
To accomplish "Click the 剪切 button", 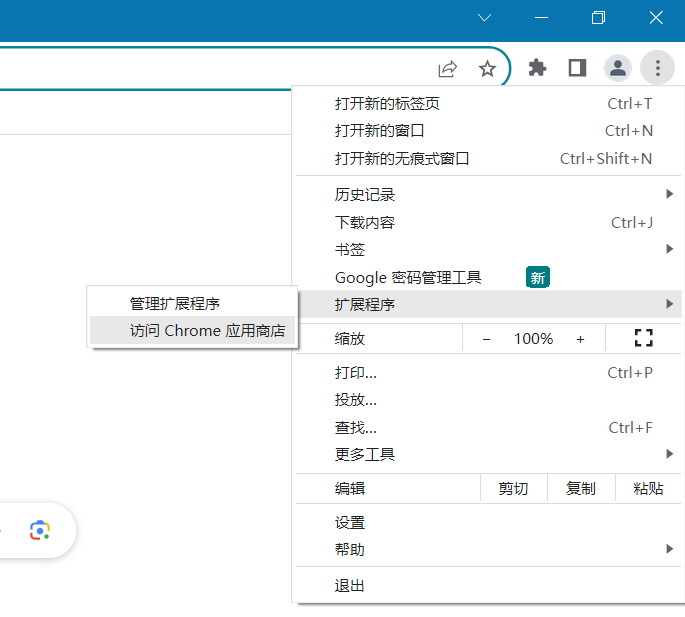I will tap(514, 488).
